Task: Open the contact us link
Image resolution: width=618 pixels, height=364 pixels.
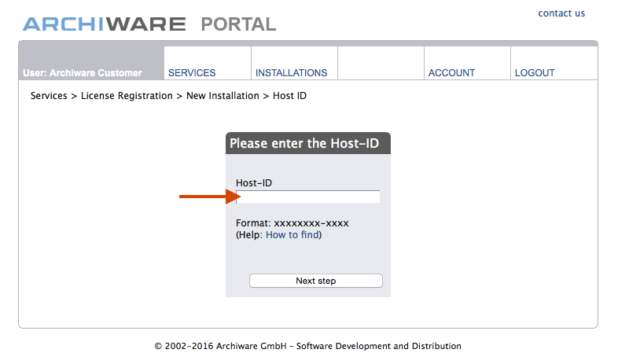Action: pyautogui.click(x=561, y=13)
